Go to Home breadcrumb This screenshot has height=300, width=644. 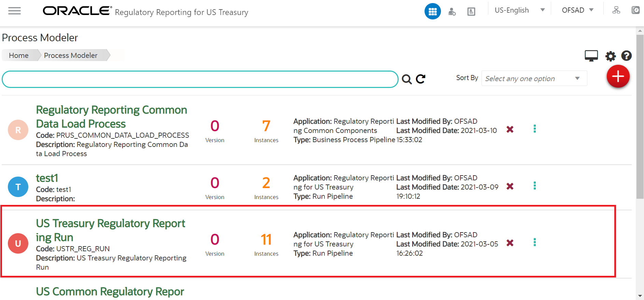pos(19,55)
